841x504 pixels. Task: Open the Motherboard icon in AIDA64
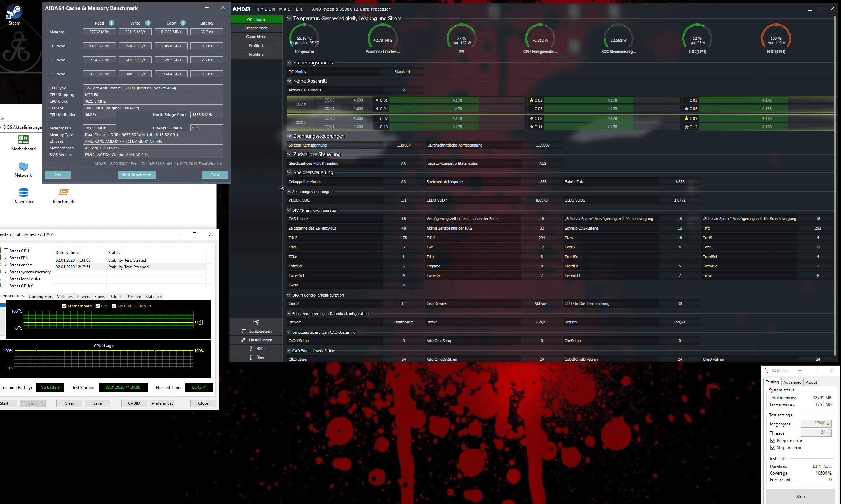[23, 143]
